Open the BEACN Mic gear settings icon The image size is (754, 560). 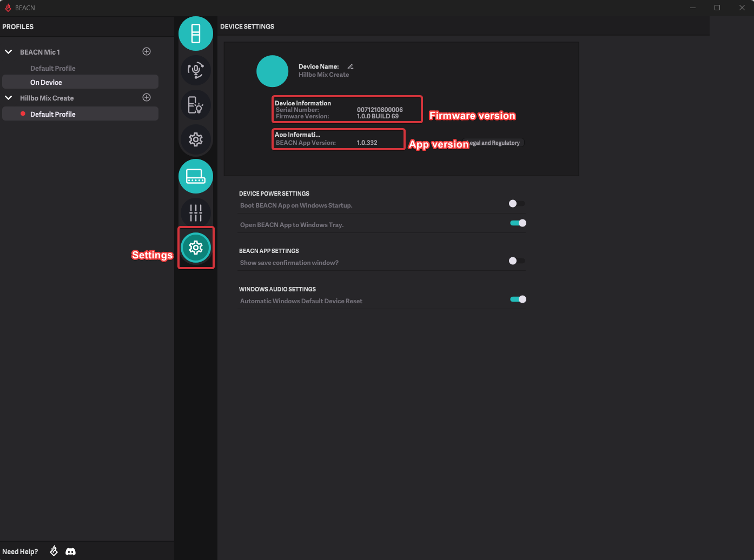(x=196, y=139)
